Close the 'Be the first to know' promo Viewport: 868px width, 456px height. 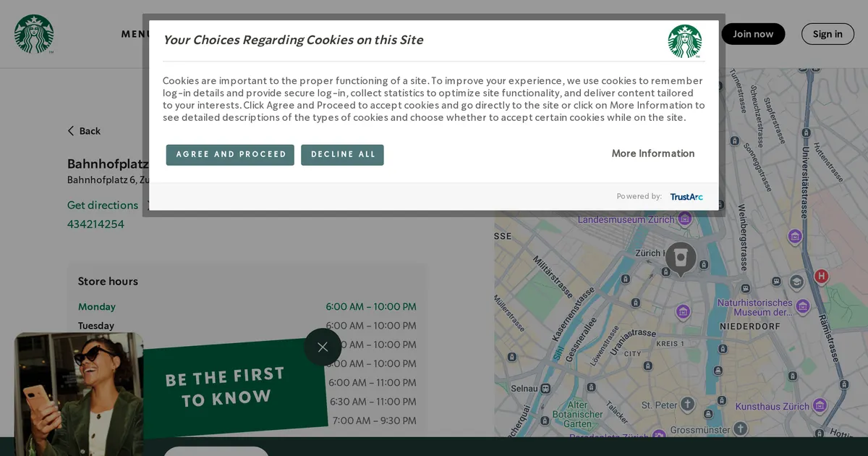coord(323,347)
